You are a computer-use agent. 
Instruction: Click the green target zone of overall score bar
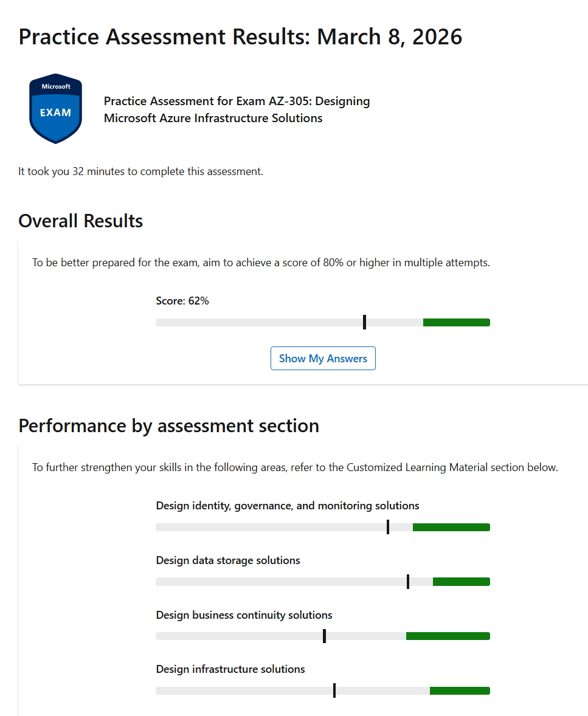point(457,322)
